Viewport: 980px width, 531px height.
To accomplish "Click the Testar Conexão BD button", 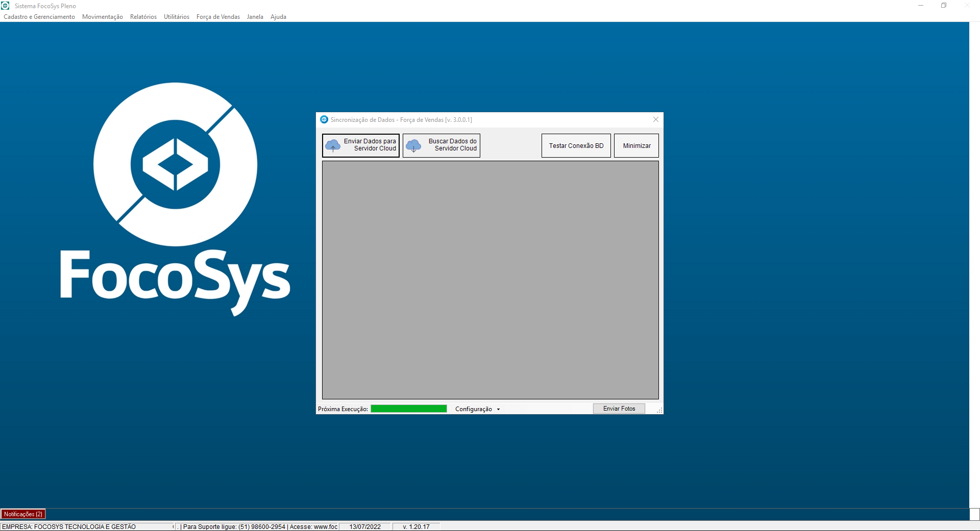I will coord(576,145).
